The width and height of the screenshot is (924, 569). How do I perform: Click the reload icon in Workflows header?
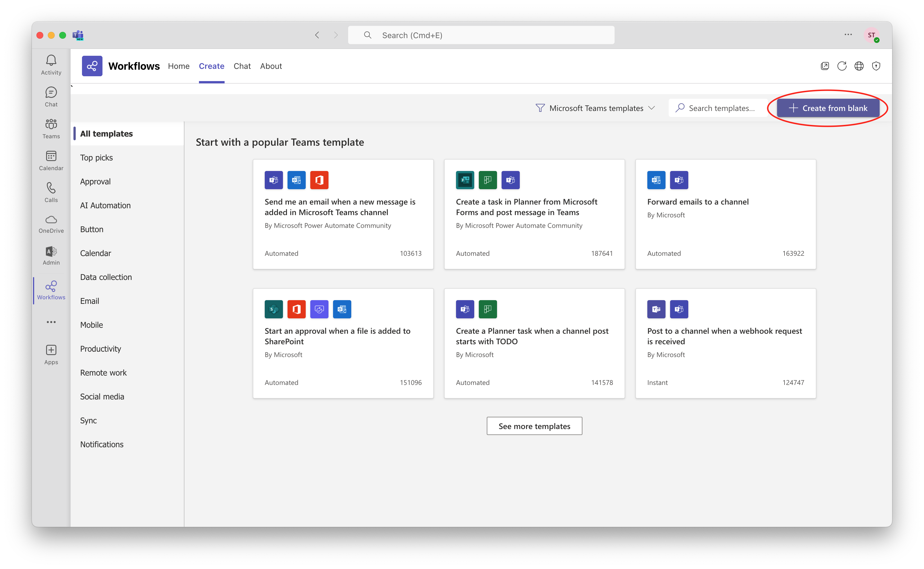[842, 66]
